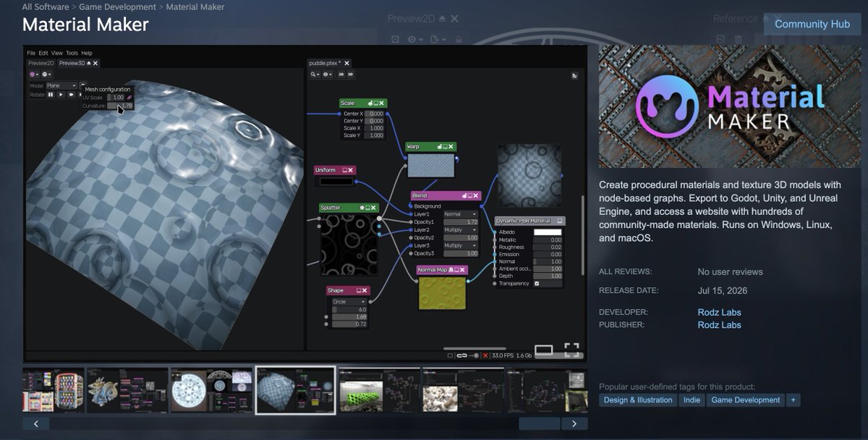Image resolution: width=868 pixels, height=440 pixels.
Task: Click the 3D button in the graph toolbar
Action: tap(350, 75)
